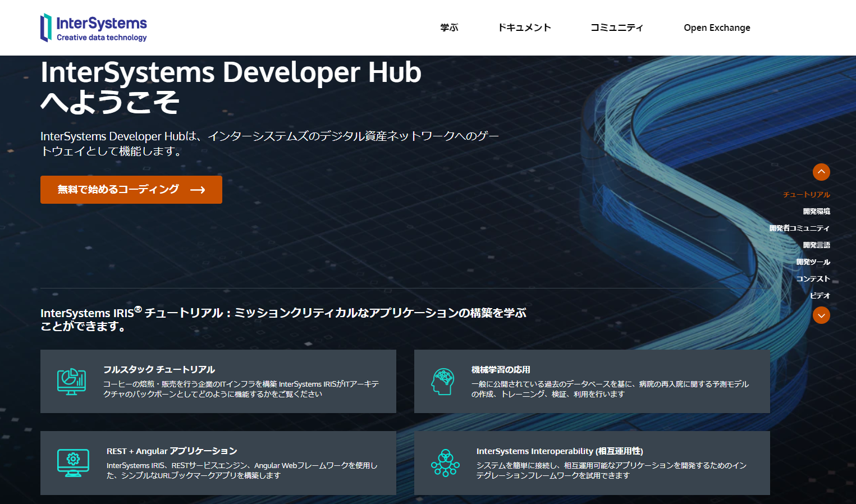Click the machine learning head icon
This screenshot has height=504, width=856.
click(443, 382)
